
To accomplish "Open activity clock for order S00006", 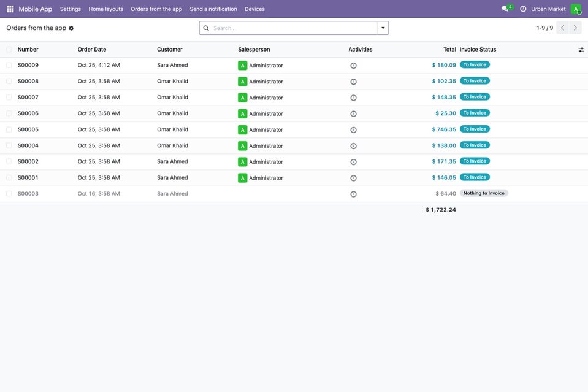I will (353, 114).
